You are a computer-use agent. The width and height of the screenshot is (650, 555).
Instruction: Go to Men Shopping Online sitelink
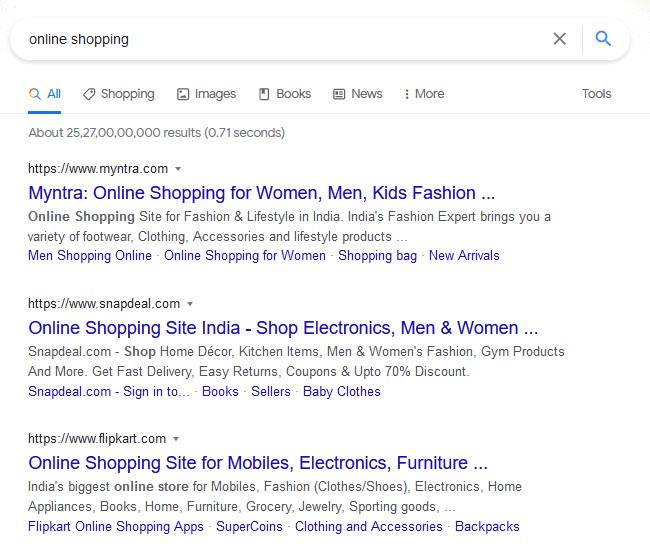coord(90,256)
